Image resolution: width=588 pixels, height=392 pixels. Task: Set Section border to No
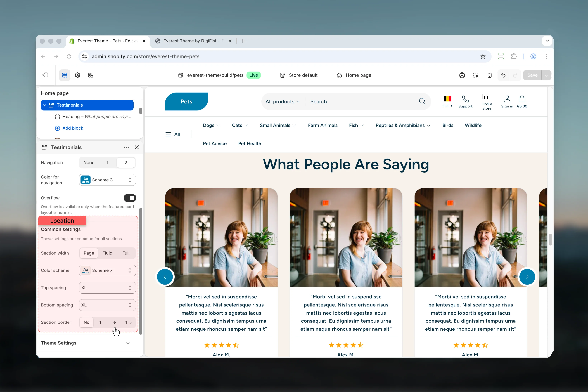point(86,322)
